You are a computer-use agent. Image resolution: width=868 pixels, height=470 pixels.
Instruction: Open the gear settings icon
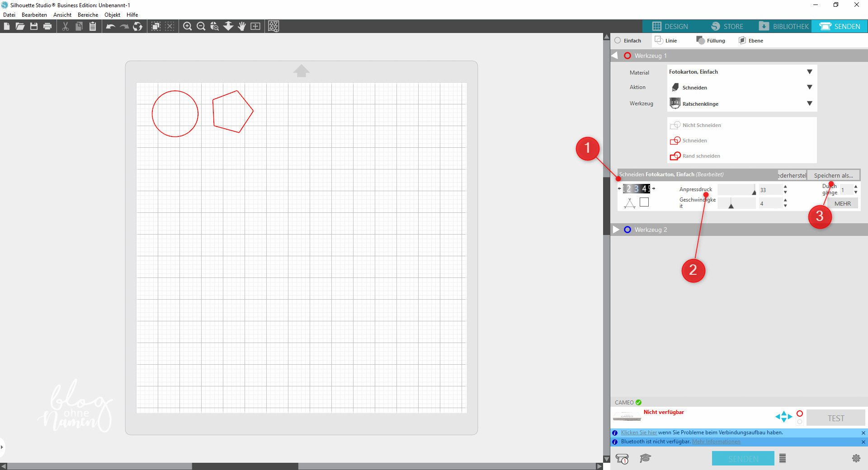point(856,458)
